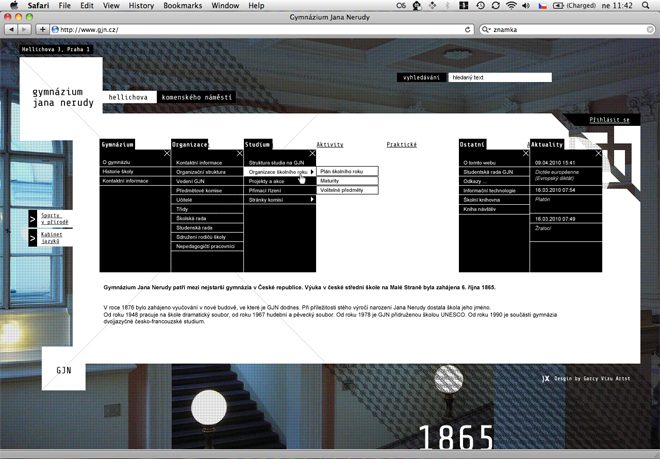Select Maturity submenu item
Image resolution: width=660 pixels, height=459 pixels.
pyautogui.click(x=347, y=181)
